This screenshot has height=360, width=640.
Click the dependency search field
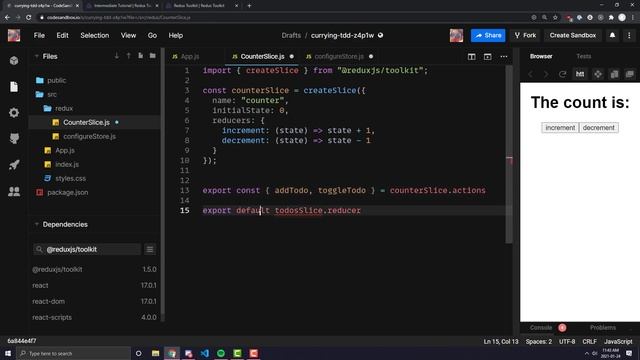click(x=87, y=249)
